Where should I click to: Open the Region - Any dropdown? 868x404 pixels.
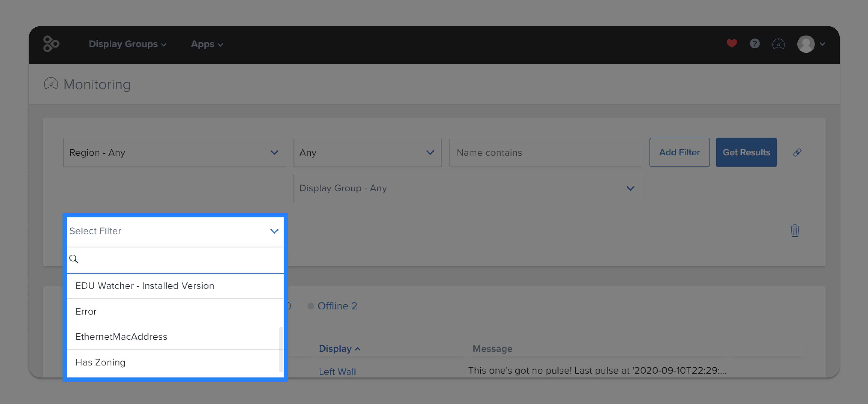click(x=175, y=153)
